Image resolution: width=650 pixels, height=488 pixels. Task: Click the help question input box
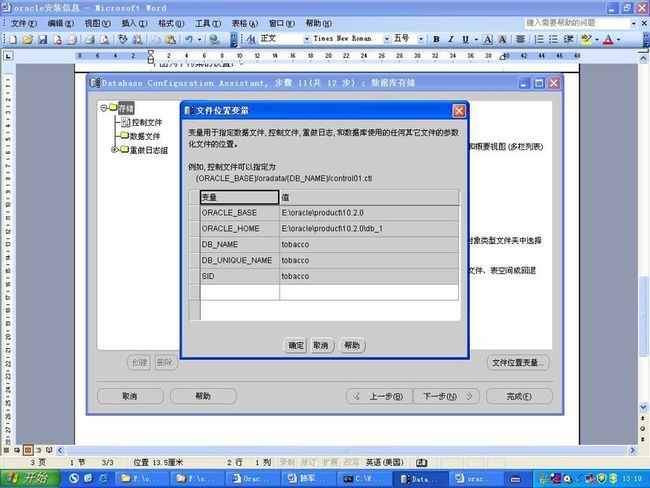(577, 23)
